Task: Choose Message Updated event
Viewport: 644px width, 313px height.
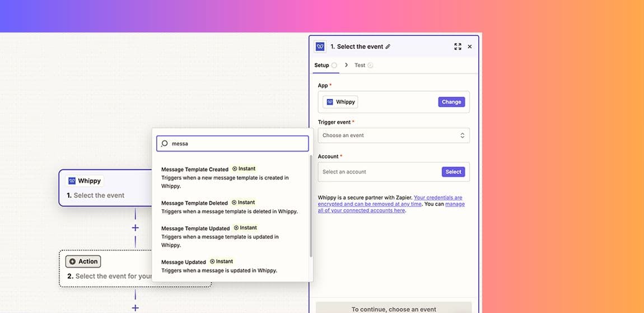Action: click(x=230, y=266)
